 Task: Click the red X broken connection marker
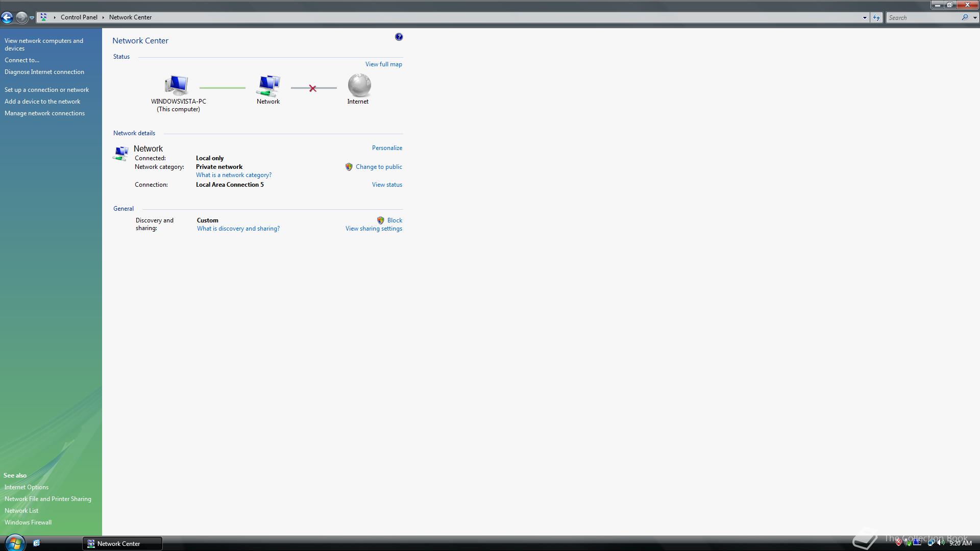pyautogui.click(x=313, y=89)
